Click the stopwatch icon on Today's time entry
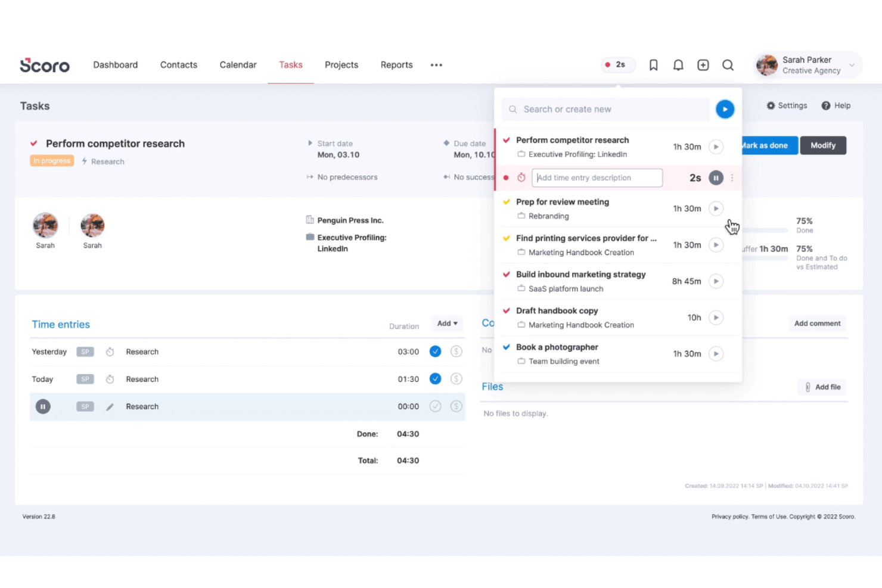882x588 pixels. click(110, 379)
